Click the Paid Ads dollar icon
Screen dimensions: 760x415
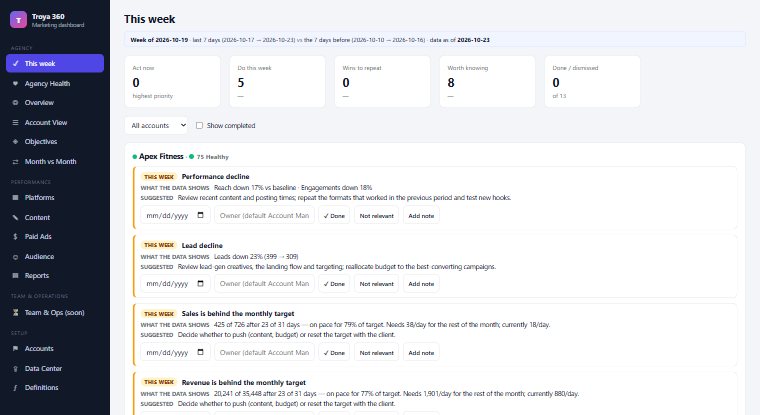tap(16, 237)
